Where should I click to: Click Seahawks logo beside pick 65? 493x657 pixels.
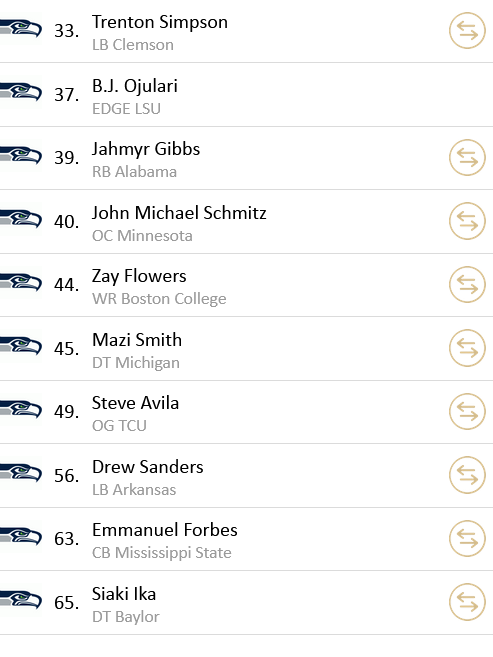click(x=21, y=600)
